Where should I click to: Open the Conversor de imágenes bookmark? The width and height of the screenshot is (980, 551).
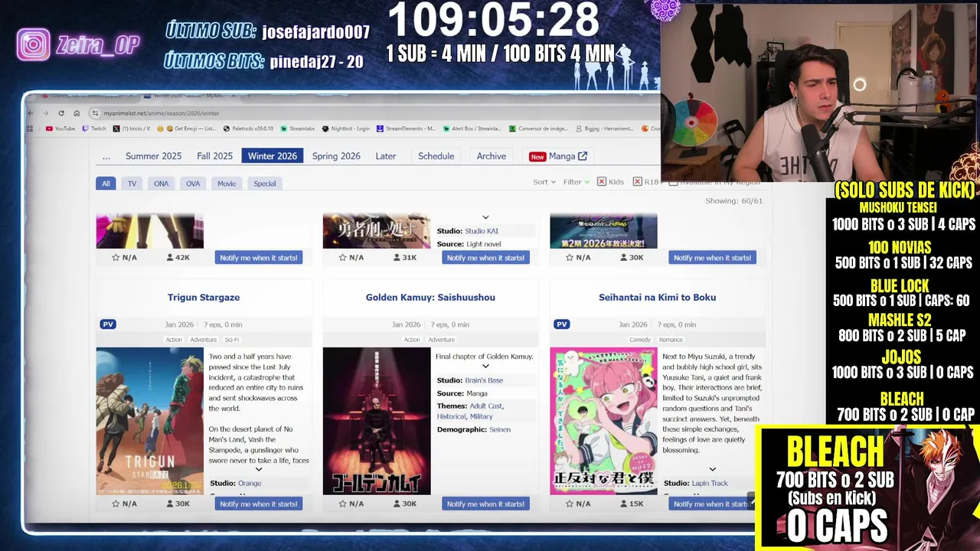pyautogui.click(x=538, y=129)
